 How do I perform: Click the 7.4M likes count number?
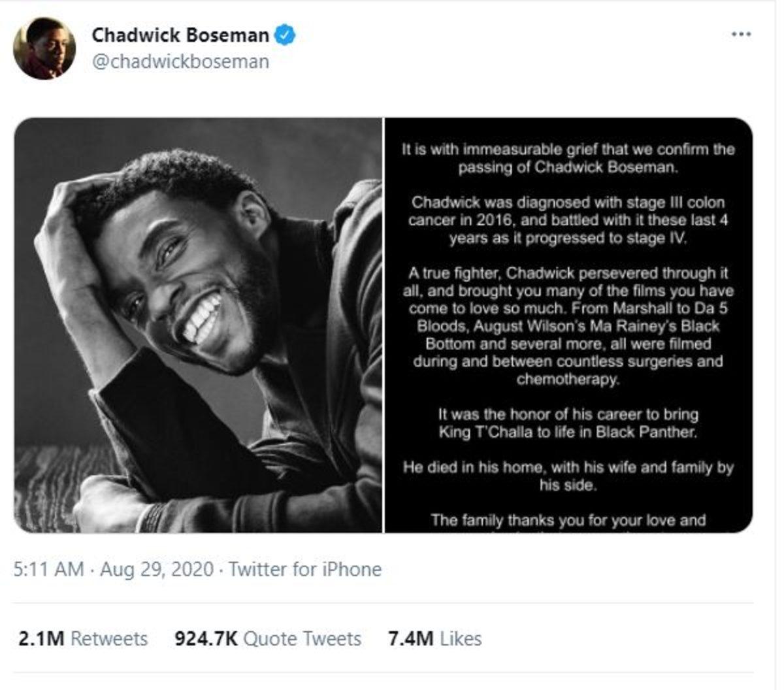point(410,638)
